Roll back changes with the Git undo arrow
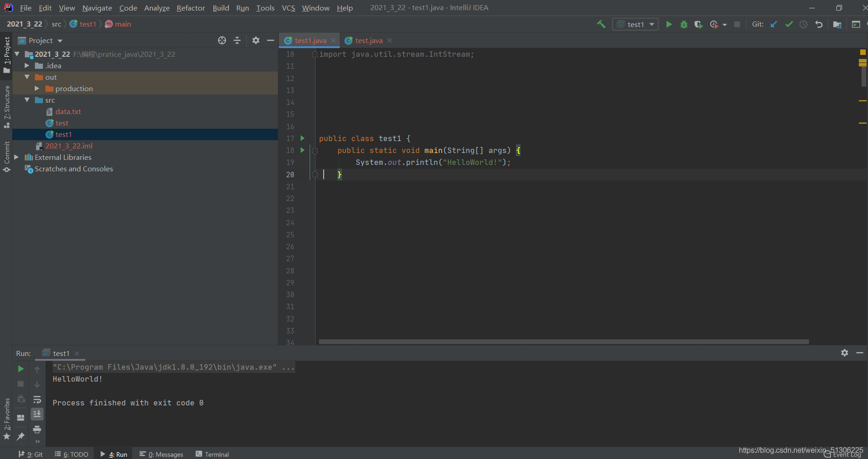Screen dimensions: 868x459 pos(819,24)
